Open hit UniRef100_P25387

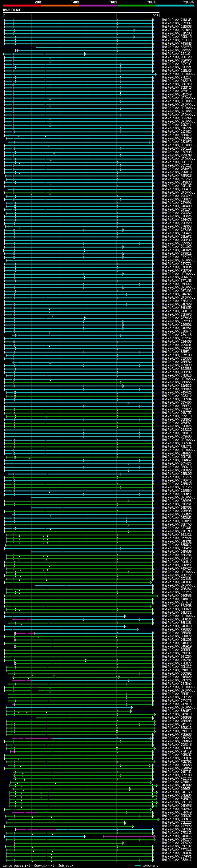177,23
